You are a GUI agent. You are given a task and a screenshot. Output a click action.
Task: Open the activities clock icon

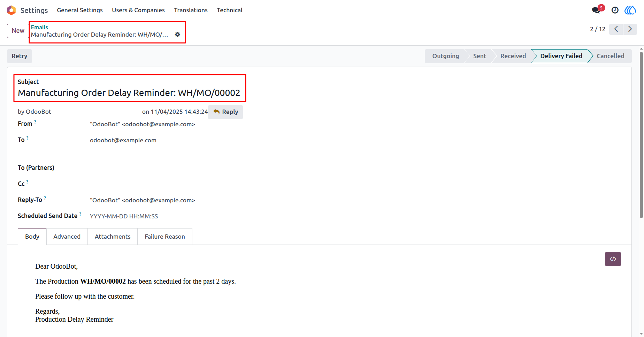[615, 10]
